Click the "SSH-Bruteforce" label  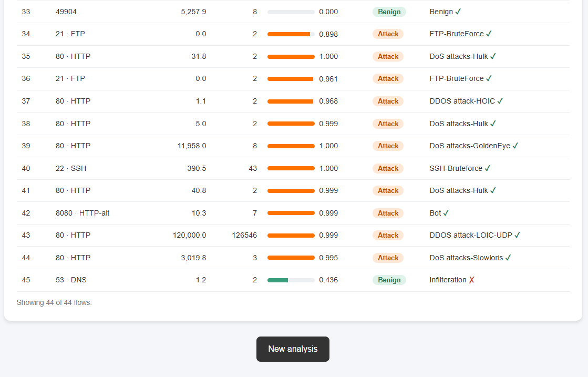[456, 168]
